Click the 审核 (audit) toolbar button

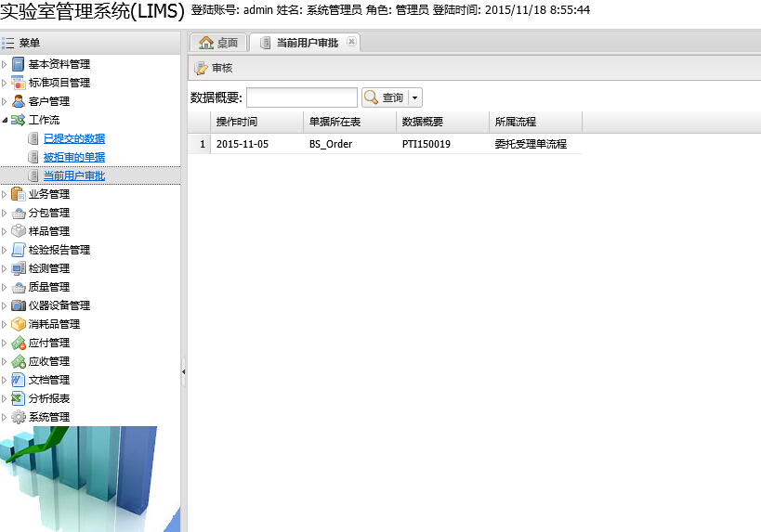click(x=213, y=68)
